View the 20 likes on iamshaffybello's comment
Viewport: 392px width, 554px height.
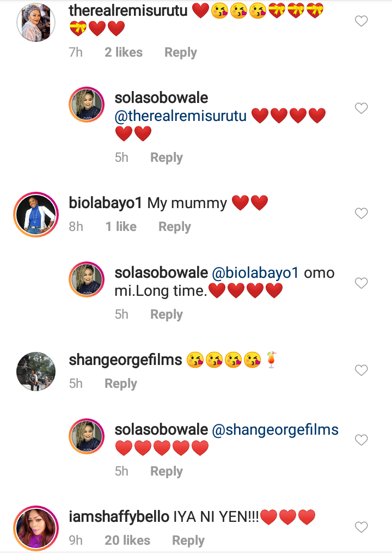127,540
